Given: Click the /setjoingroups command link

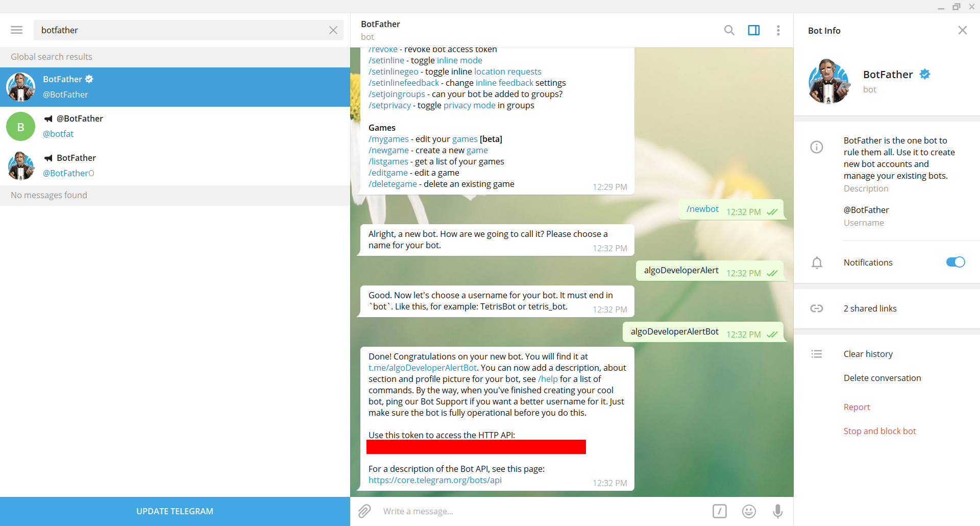Looking at the screenshot, I should click(x=397, y=94).
